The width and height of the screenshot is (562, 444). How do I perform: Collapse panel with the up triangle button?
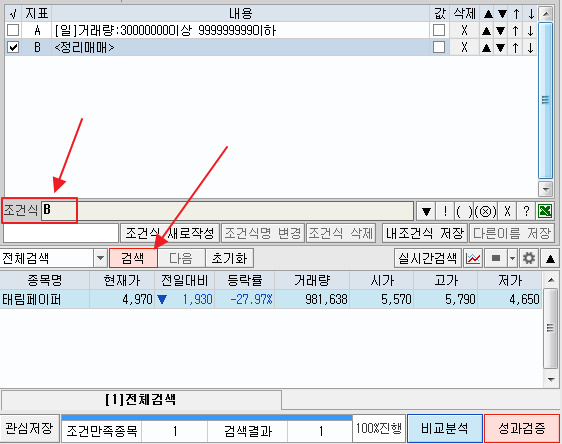[550, 258]
